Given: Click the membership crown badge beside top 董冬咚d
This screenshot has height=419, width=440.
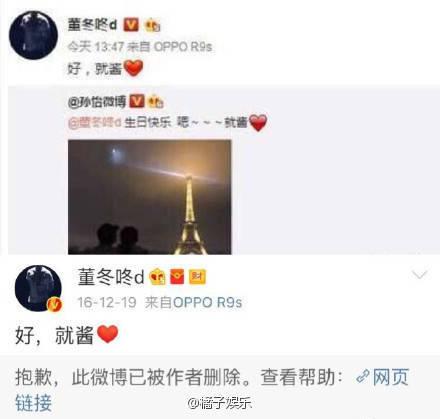Looking at the screenshot, I should coord(153,25).
